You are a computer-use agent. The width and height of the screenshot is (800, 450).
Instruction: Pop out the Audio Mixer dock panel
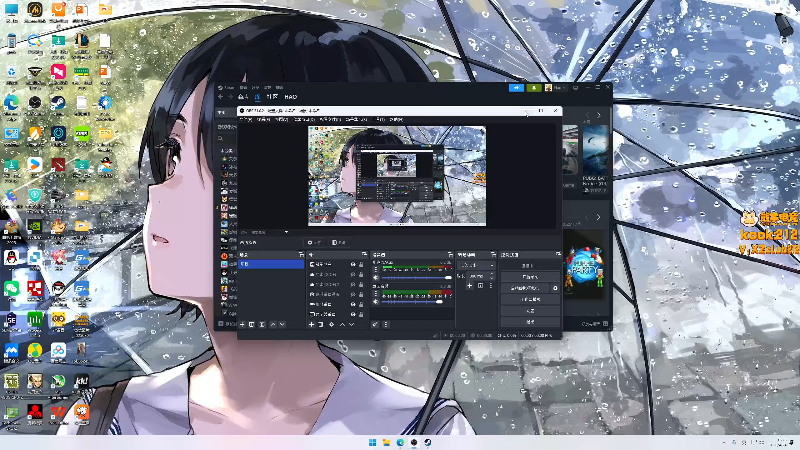pos(450,254)
